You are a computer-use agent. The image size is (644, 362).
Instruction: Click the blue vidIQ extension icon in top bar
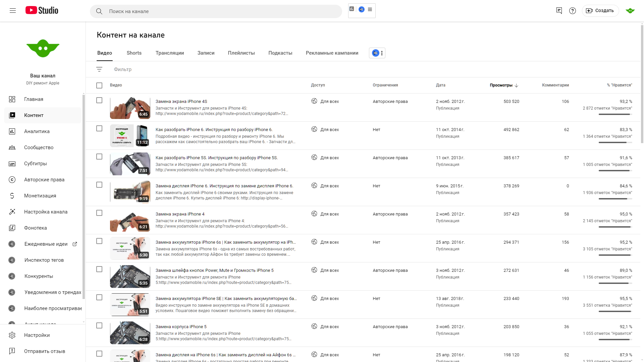pos(362,9)
